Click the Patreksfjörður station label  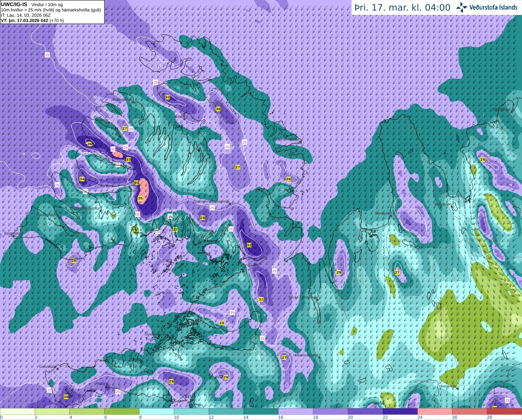click(x=48, y=214)
